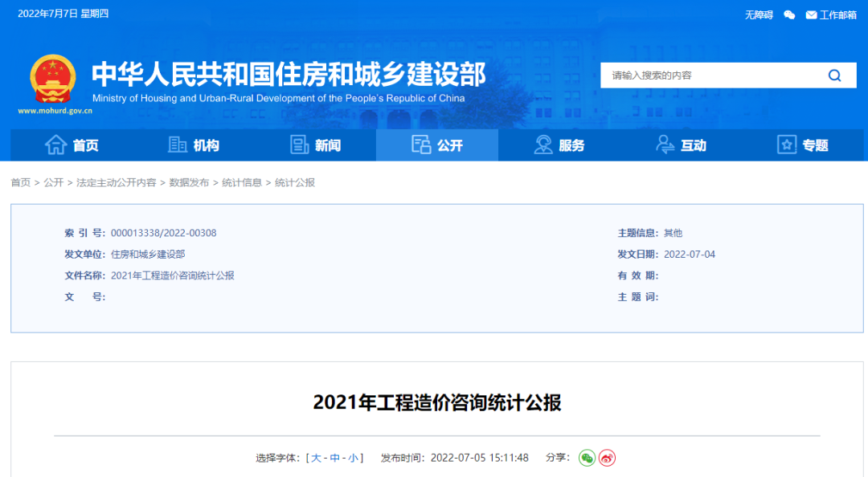Click the 互动 interaction icon
The image size is (868, 477).
tap(665, 145)
